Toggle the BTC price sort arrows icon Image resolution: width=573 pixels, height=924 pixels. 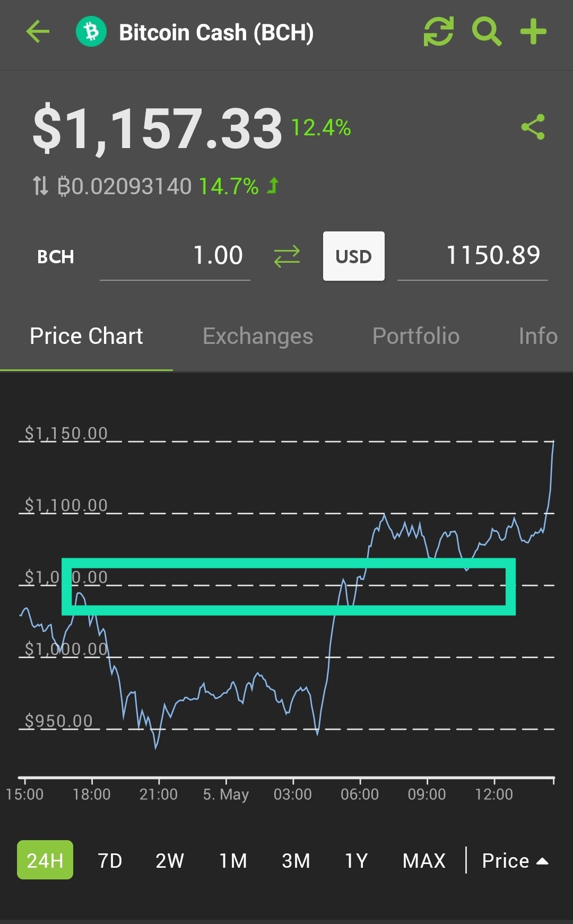coord(40,186)
